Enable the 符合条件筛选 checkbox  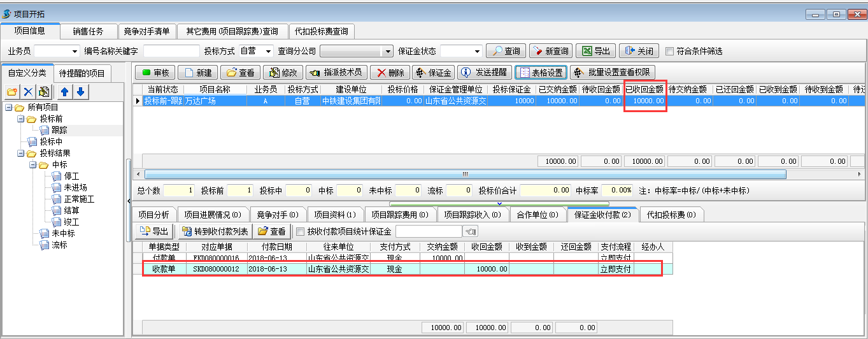point(669,52)
